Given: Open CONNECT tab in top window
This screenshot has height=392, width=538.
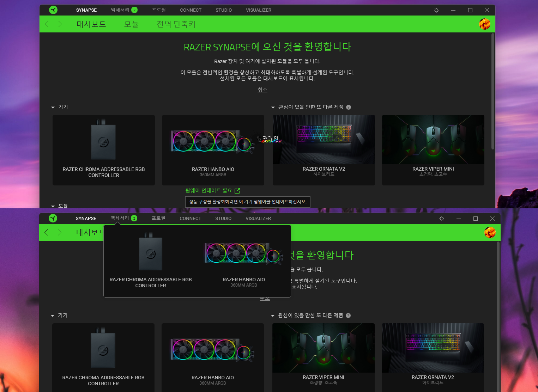Looking at the screenshot, I should tap(191, 10).
